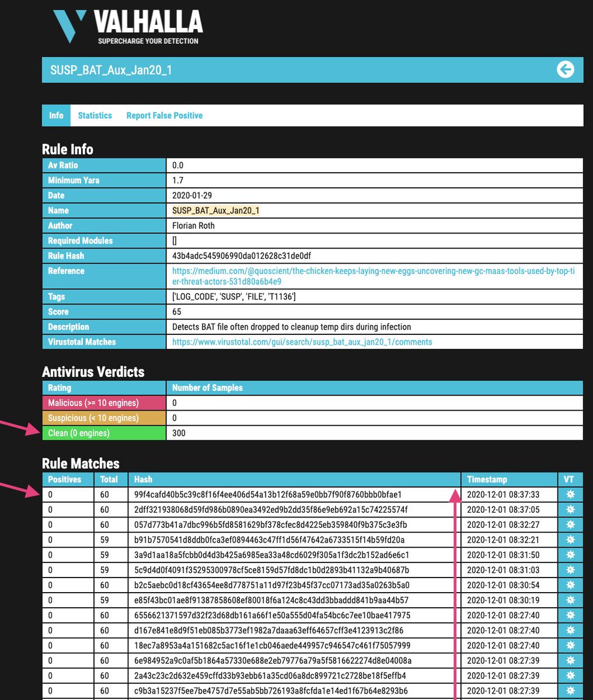The height and width of the screenshot is (700, 593).
Task: Click hash beginning 5c9d4d0f4091f352
Action: pos(271,570)
